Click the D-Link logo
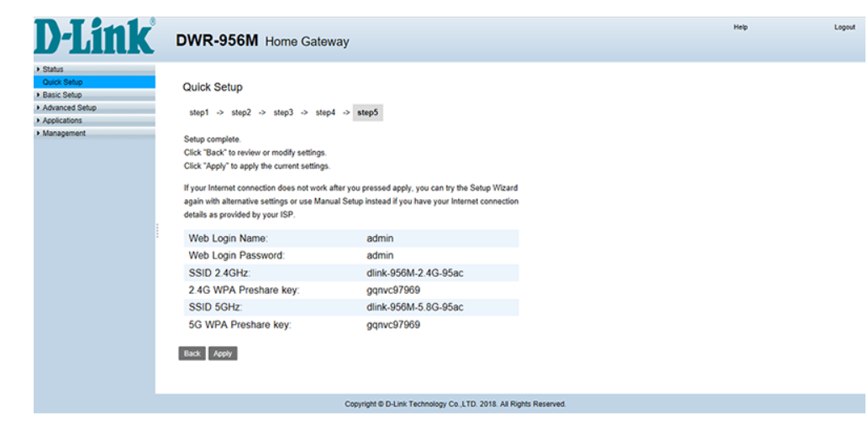868x445 pixels. pyautogui.click(x=95, y=37)
